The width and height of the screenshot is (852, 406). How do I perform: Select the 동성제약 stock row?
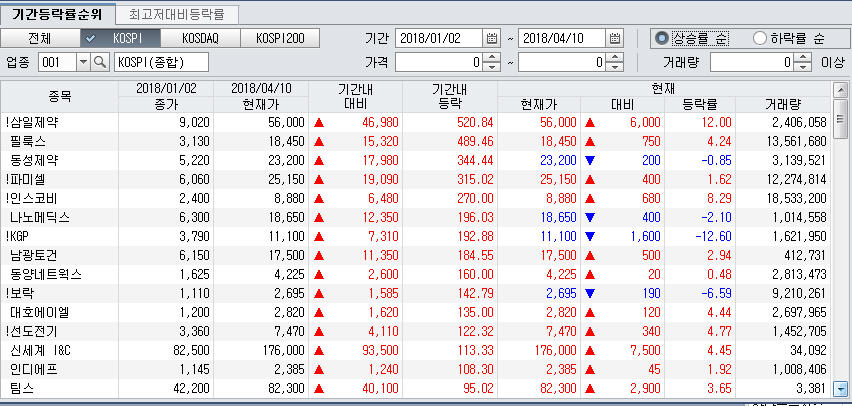[x=416, y=160]
